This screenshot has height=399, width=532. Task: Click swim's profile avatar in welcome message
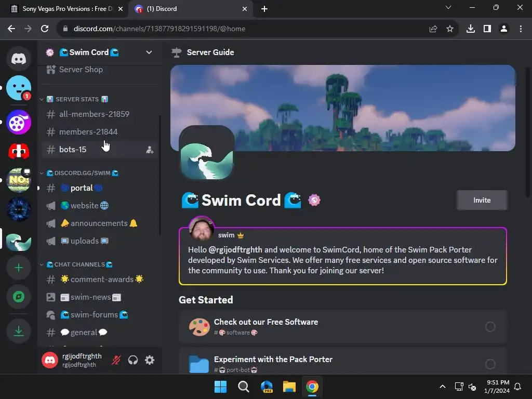(202, 229)
